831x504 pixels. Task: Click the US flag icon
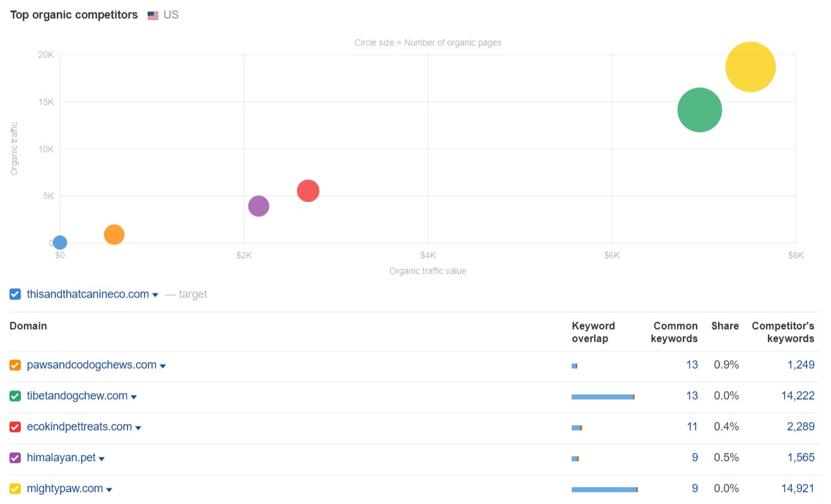(153, 16)
